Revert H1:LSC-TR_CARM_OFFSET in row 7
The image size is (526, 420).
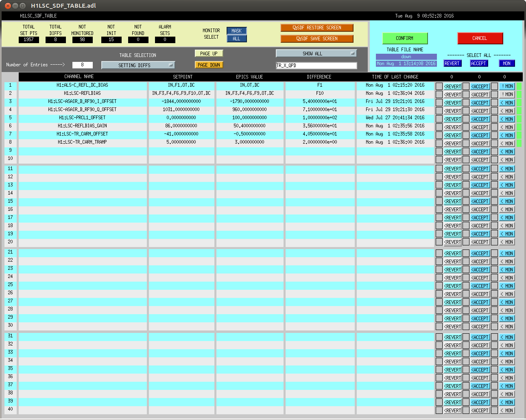click(452, 136)
